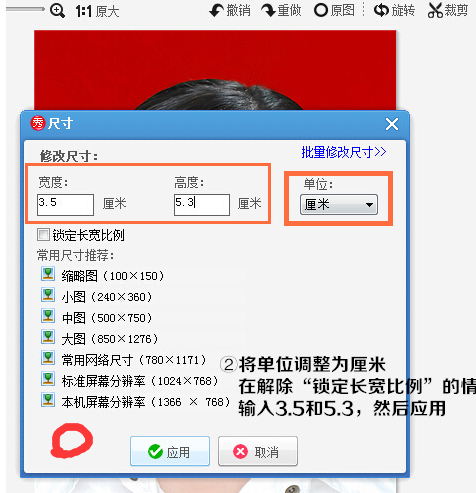476x493 pixels.
Task: Click the 高度 height input field
Action: (x=202, y=205)
